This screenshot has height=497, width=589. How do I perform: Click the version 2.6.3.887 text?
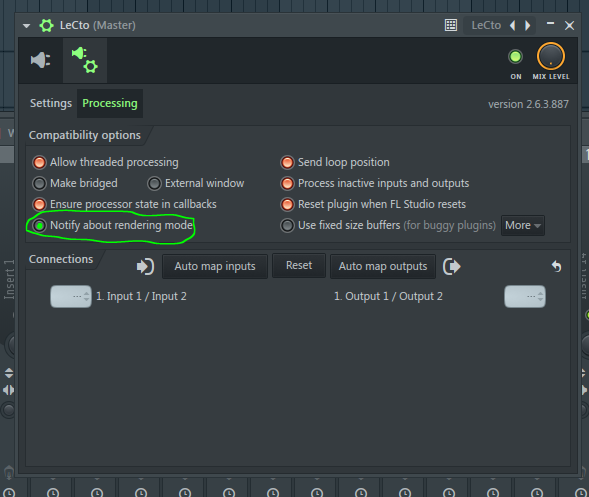coord(528,104)
